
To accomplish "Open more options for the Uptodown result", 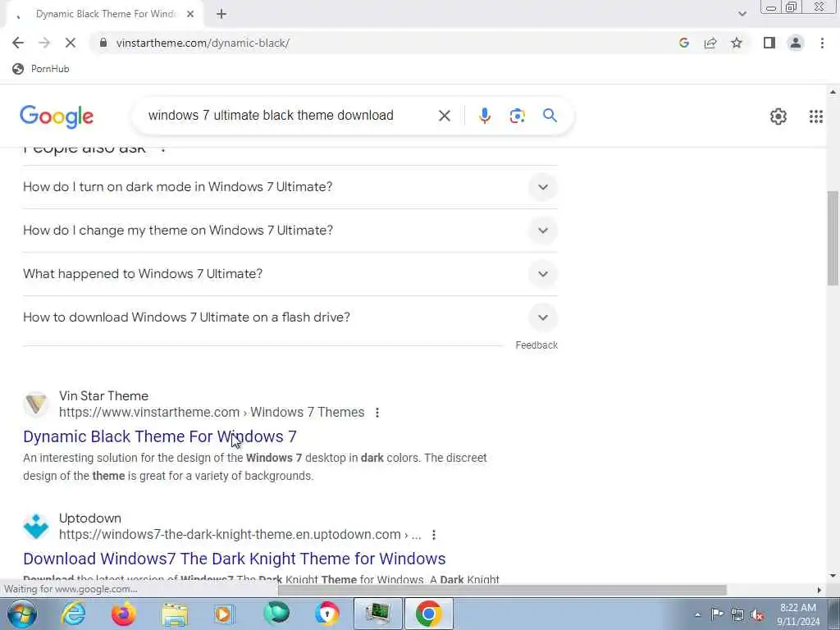I will click(x=434, y=535).
